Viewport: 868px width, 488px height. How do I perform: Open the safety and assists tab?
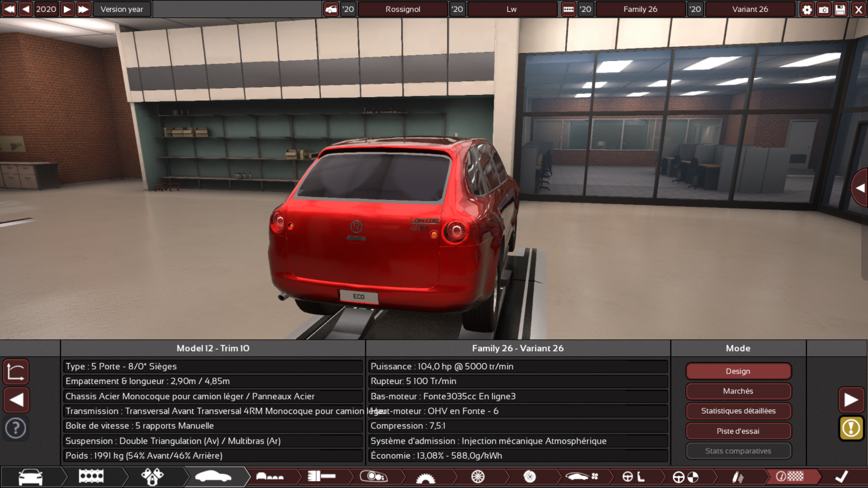[686, 477]
